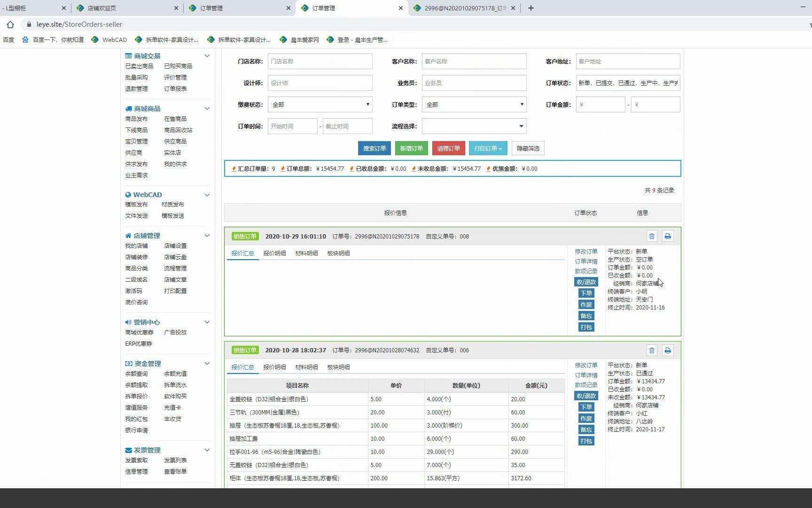
Task: Collapse the 资金管理 section chevron
Action: 207,364
